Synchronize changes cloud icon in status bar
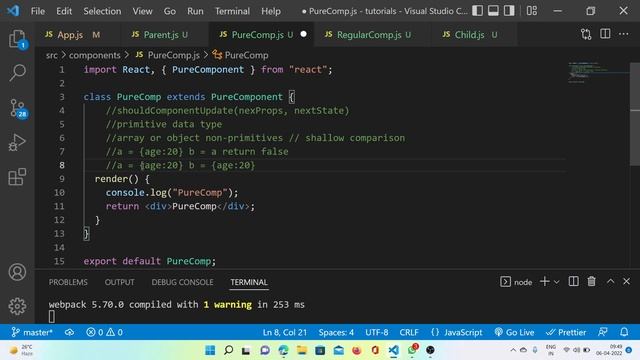The height and width of the screenshot is (360, 640). click(69, 332)
